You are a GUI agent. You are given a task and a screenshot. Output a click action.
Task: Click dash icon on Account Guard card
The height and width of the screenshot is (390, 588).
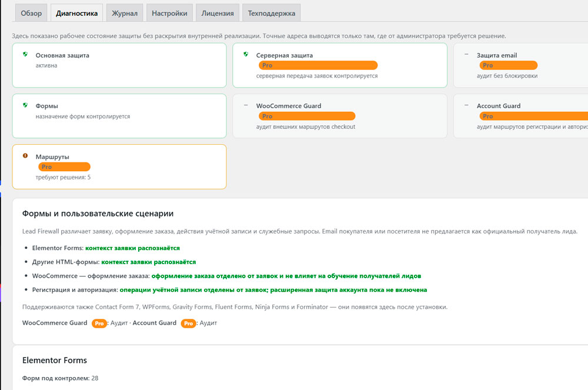point(466,105)
